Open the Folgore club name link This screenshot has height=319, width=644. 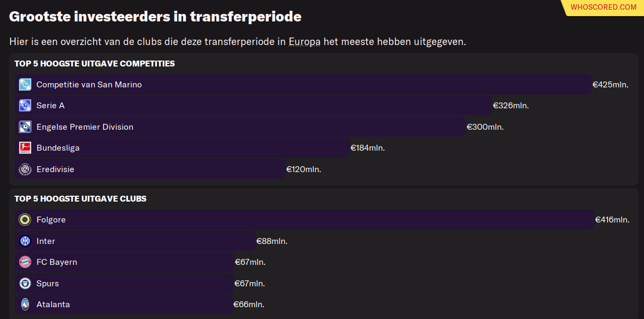point(51,220)
